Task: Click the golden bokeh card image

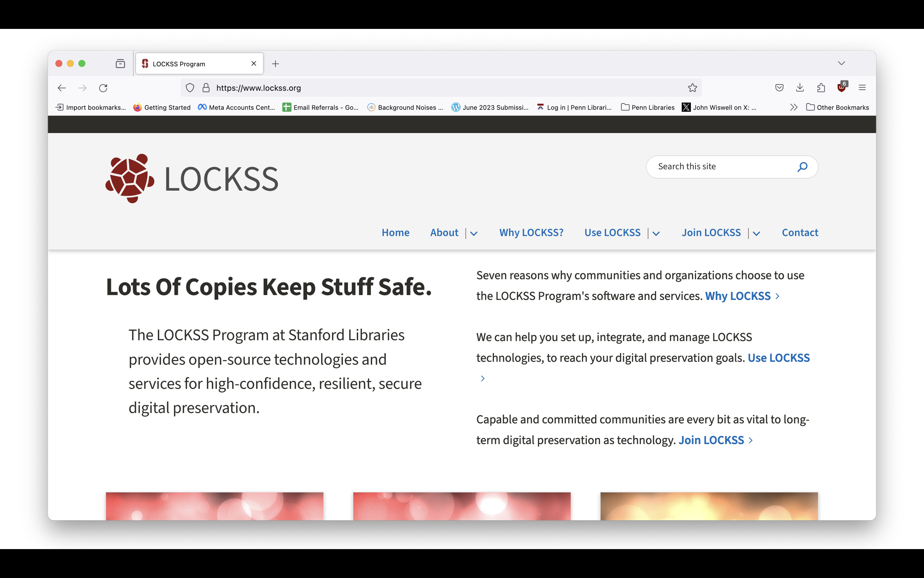Action: [x=709, y=506]
